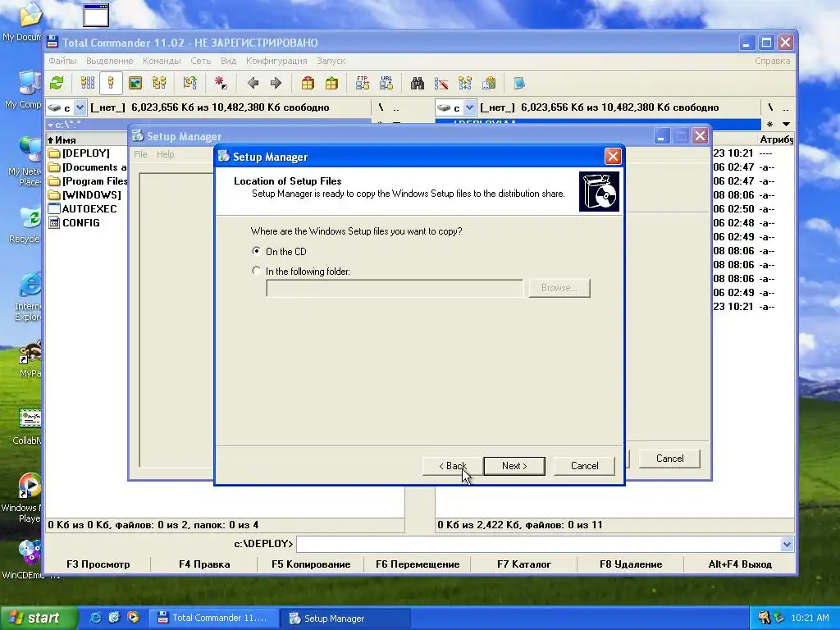
Task: Launch the Notepad icon at toolbar end
Action: click(519, 83)
